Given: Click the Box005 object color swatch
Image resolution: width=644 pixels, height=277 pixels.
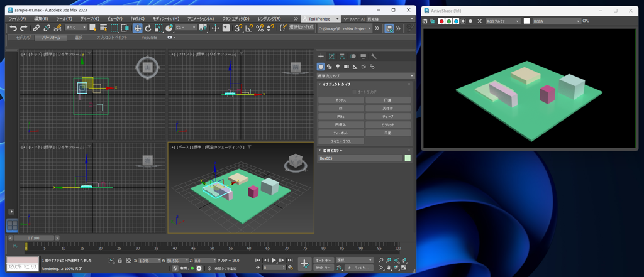Looking at the screenshot, I should (x=408, y=158).
